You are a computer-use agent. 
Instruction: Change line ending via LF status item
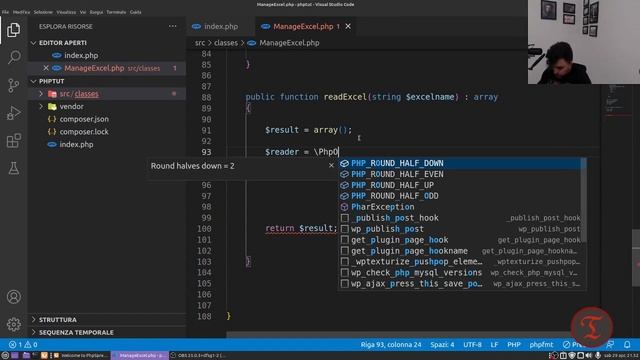click(x=494, y=344)
